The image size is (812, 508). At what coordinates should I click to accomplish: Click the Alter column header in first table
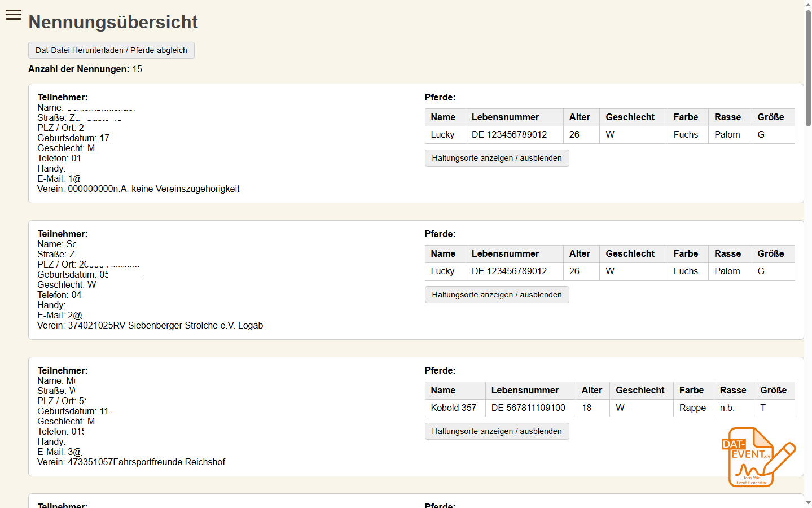[580, 117]
